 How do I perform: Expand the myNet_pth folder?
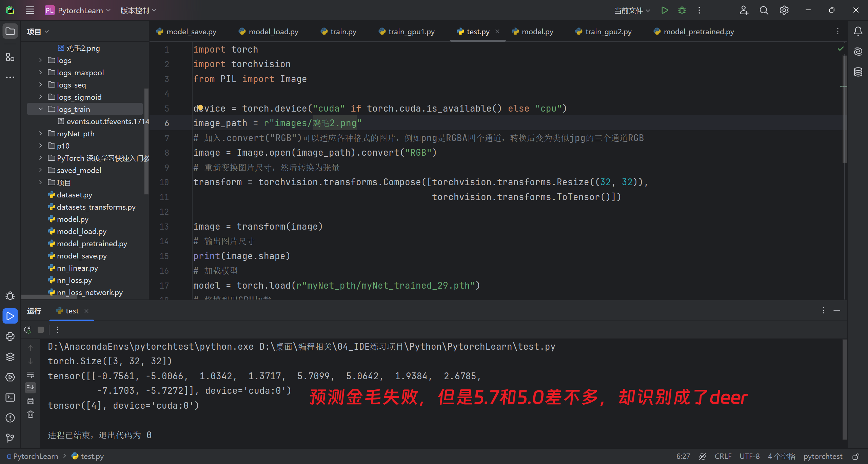tap(41, 134)
